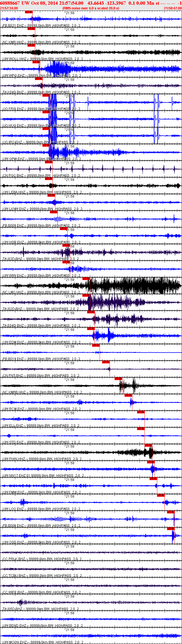Click the end time label 21:58:47.00
Screen dimensions: 182x644
pyautogui.click(x=173, y=8)
